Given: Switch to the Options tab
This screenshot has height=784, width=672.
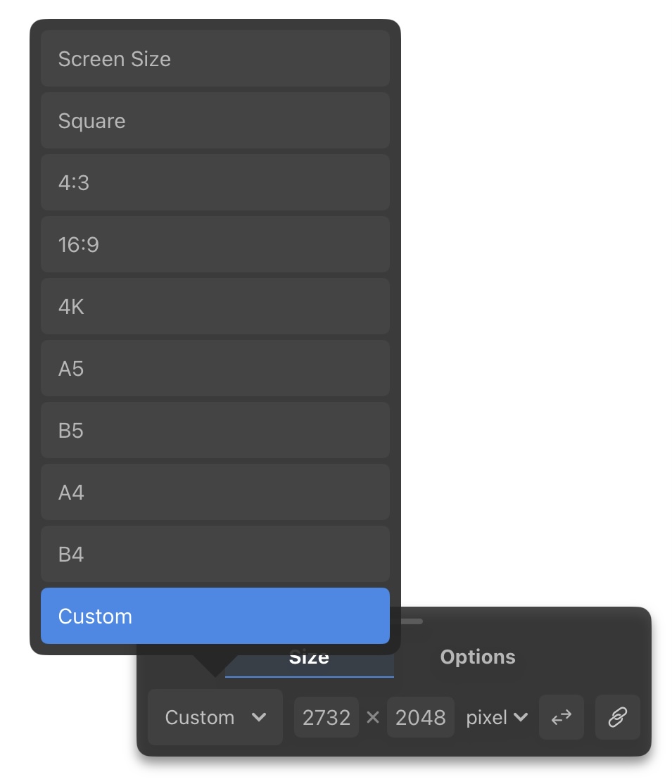Looking at the screenshot, I should [478, 657].
